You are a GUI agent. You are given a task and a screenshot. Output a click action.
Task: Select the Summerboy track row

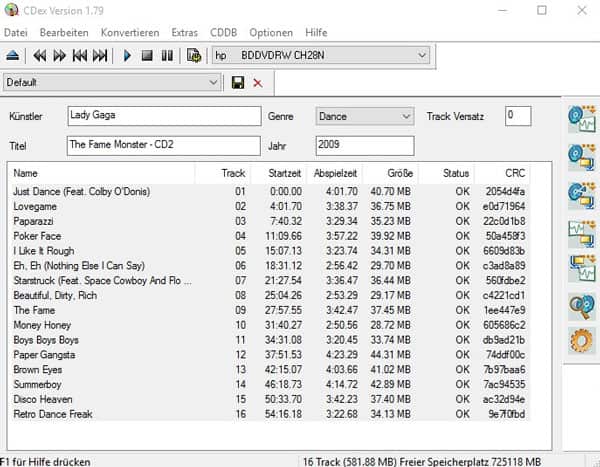click(269, 385)
